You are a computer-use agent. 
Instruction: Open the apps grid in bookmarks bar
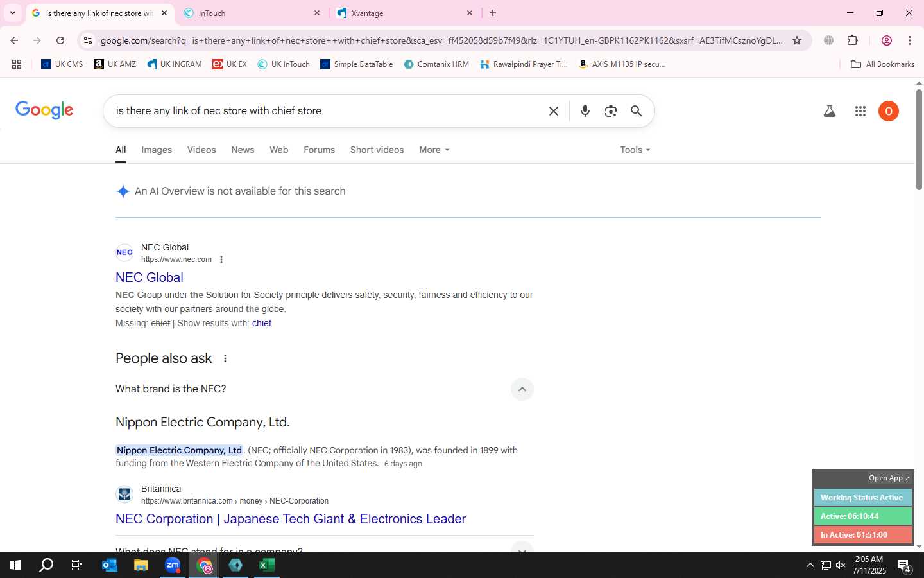point(17,64)
